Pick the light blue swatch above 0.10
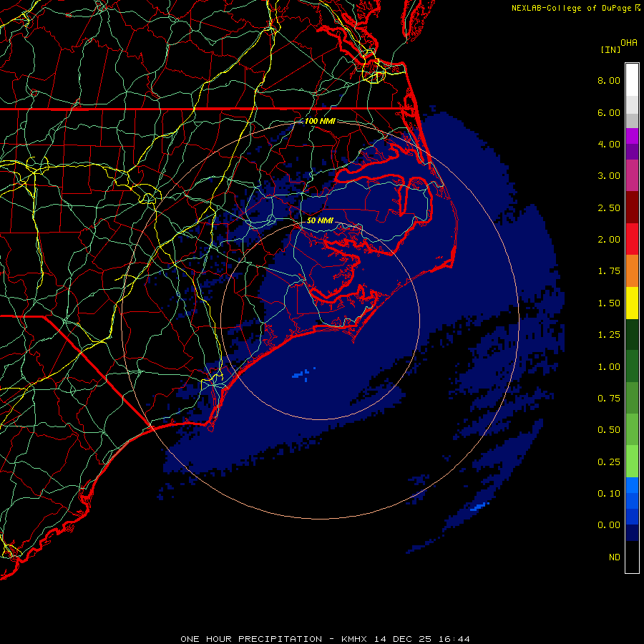This screenshot has width=644, height=644. (632, 485)
